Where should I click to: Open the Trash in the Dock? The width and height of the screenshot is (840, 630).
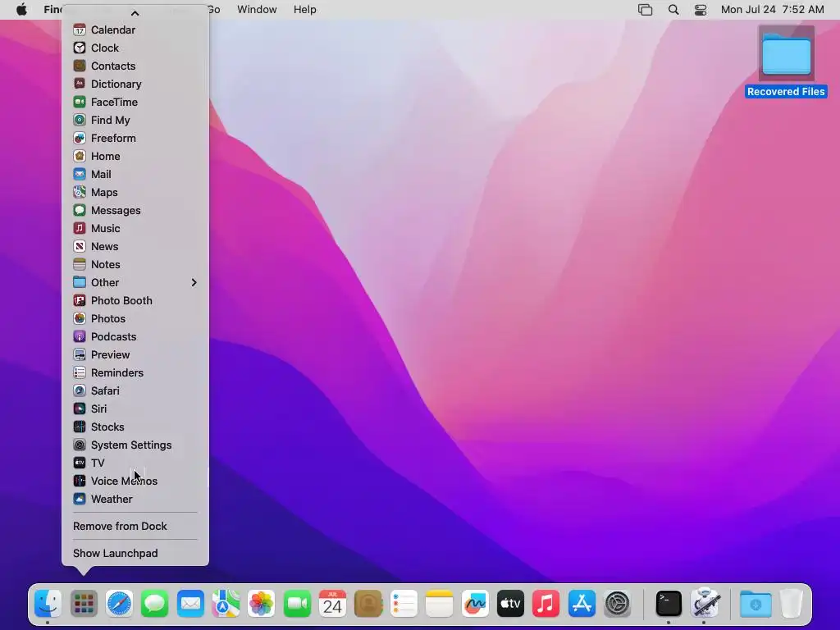tap(792, 604)
